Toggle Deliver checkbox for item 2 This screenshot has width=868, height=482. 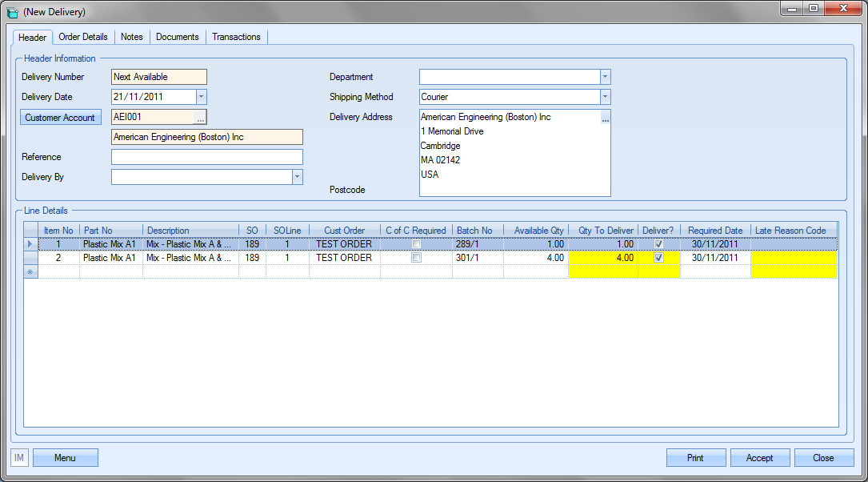coord(658,259)
